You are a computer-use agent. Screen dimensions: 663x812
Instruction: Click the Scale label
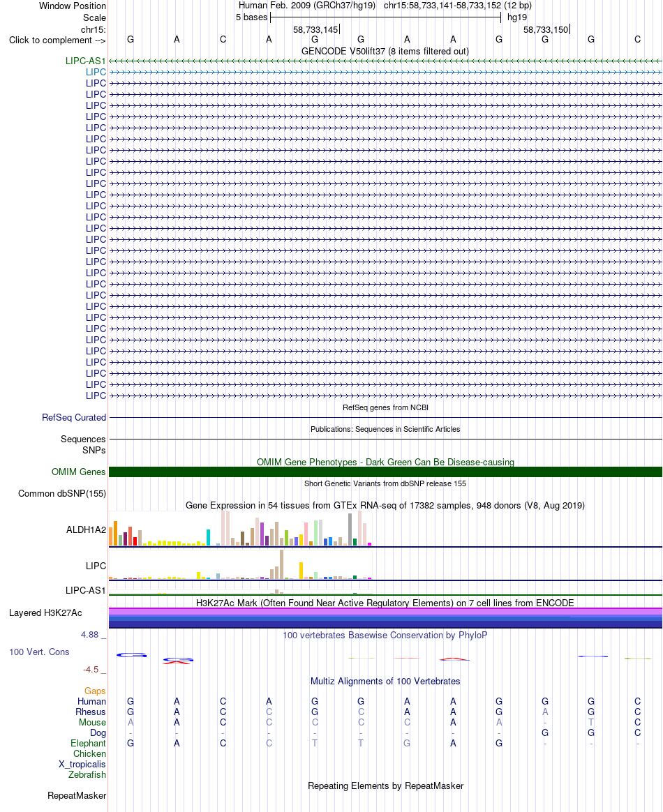[x=94, y=17]
